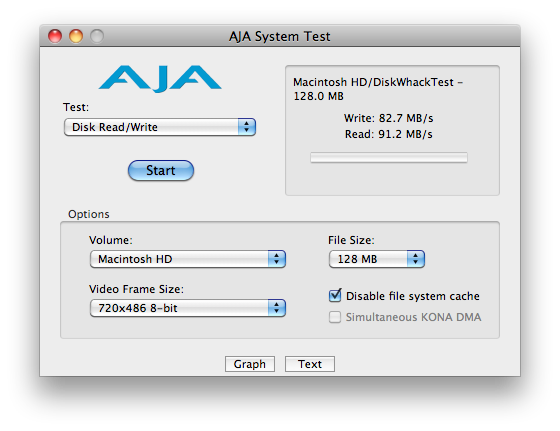
Task: Close the AJA System Test window
Action: (x=55, y=36)
